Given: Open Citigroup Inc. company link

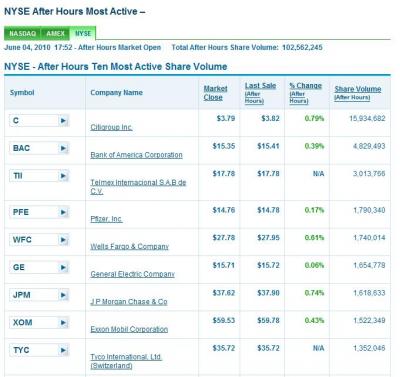Looking at the screenshot, I should (x=111, y=127).
